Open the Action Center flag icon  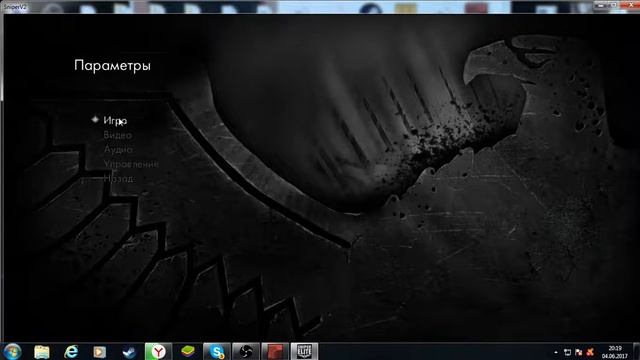click(x=578, y=352)
